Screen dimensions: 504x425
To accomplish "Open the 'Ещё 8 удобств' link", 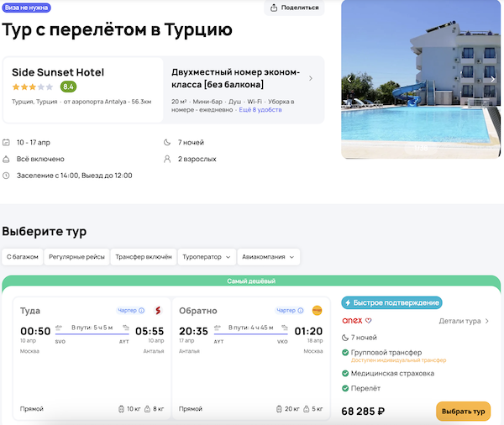I will tap(260, 110).
